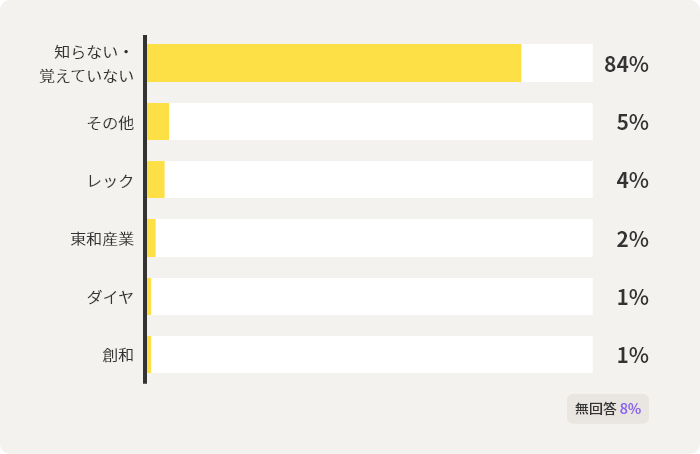Viewport: 700px width, 454px height.
Task: Select the レック yellow bar segment
Action: pyautogui.click(x=156, y=179)
